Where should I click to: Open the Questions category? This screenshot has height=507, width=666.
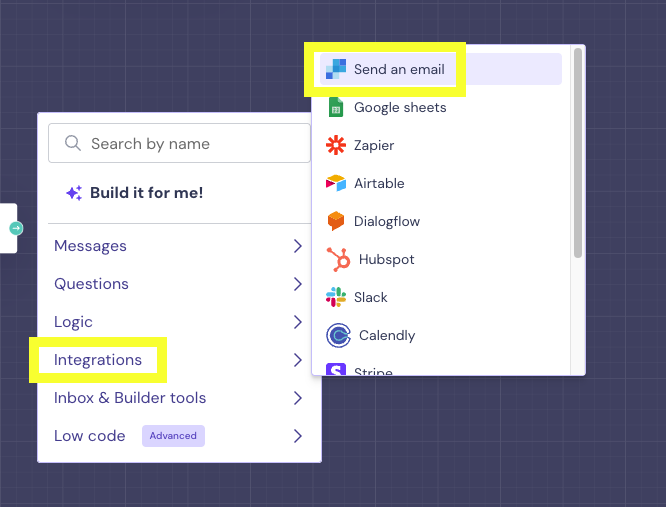91,284
